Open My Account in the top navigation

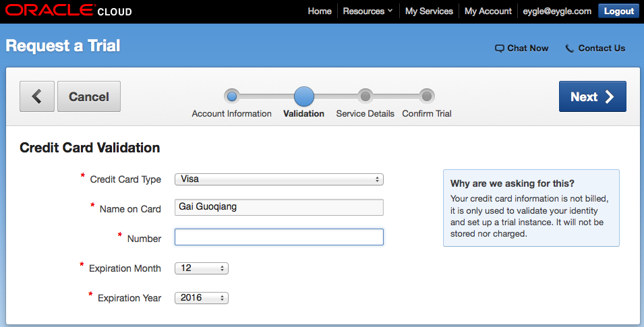click(x=488, y=11)
